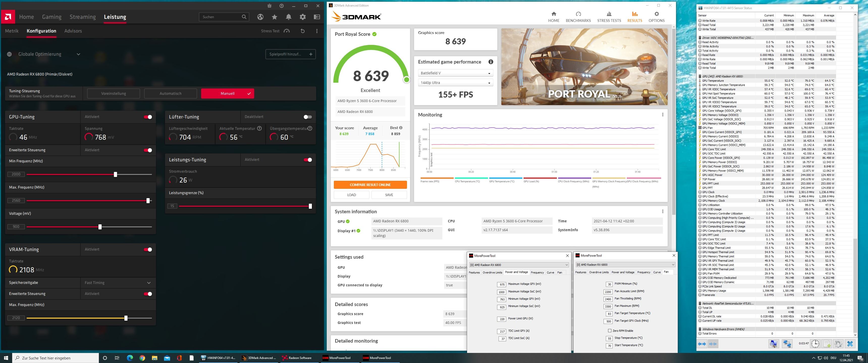Open the 1440p Ultra resolution dropdown

point(455,82)
